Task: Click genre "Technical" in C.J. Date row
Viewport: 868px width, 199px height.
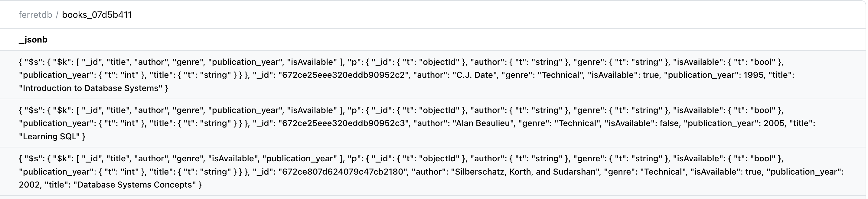Action: [560, 75]
